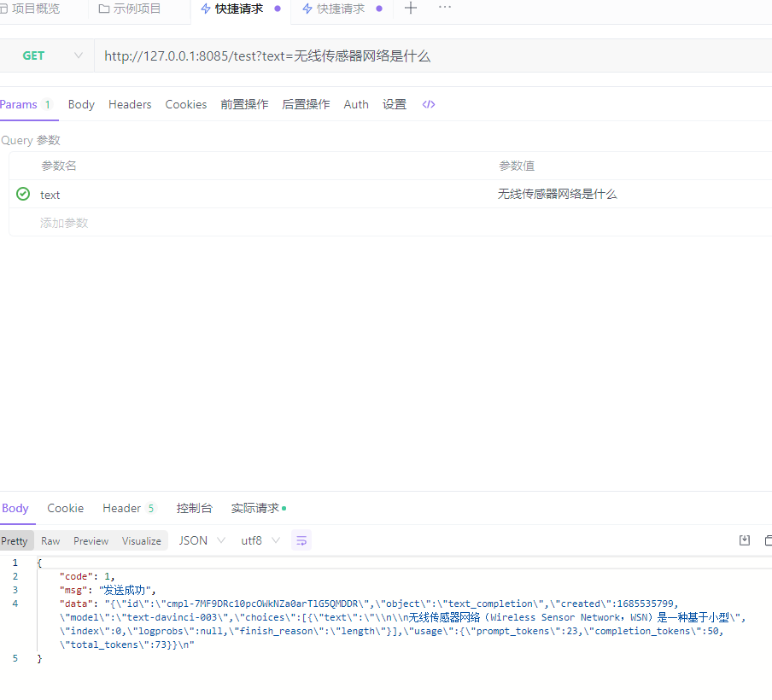The width and height of the screenshot is (772, 700).
Task: Select Pretty view mode
Action: 15,541
